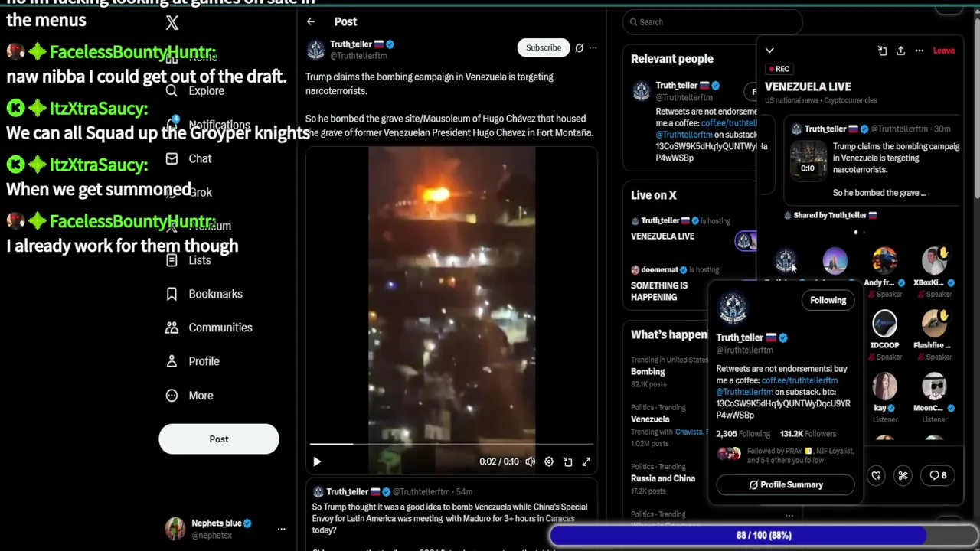Click the Andy fr... speaker avatar
Screen dimensions: 980x551
pos(884,261)
